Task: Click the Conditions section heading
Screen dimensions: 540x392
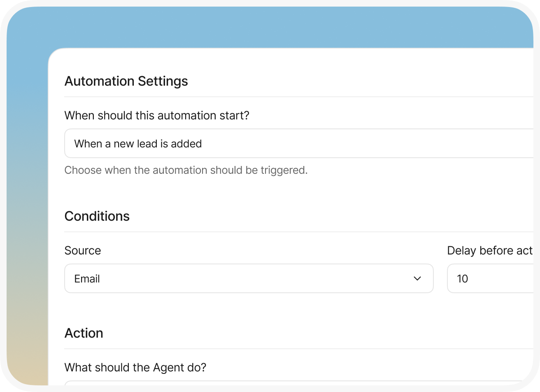Action: 97,216
